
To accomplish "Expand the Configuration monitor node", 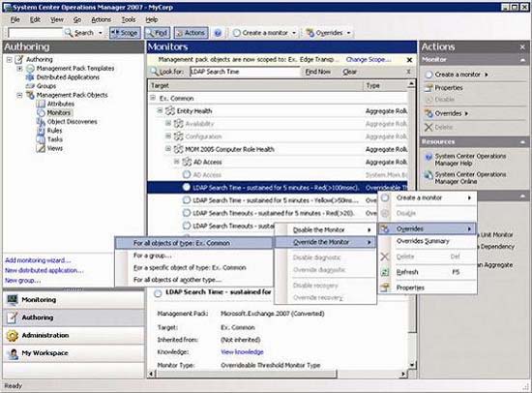I will [168, 136].
